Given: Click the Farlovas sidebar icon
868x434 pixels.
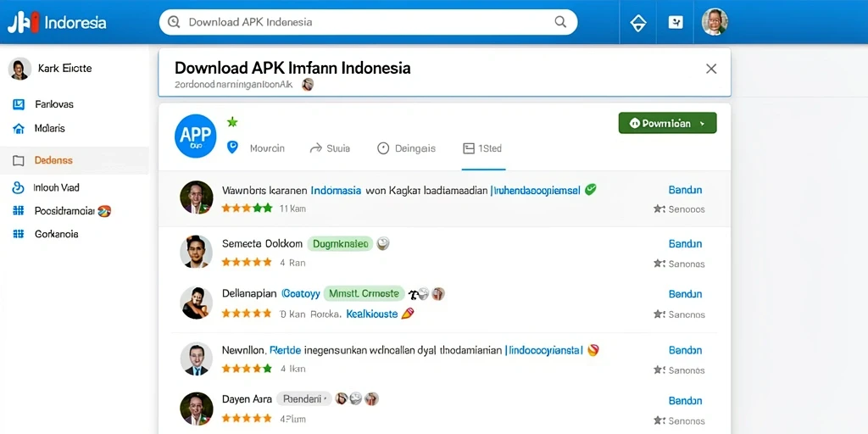Looking at the screenshot, I should tap(19, 104).
